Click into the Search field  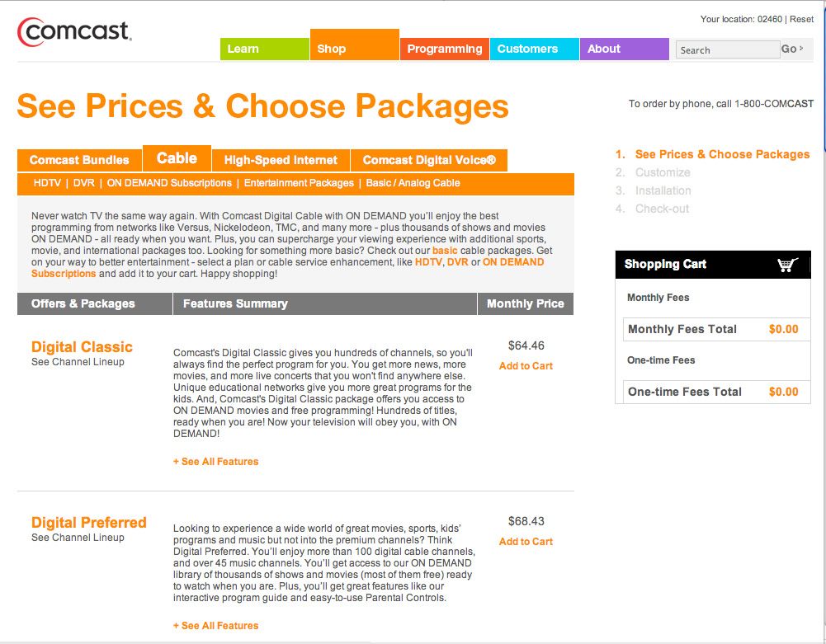726,50
